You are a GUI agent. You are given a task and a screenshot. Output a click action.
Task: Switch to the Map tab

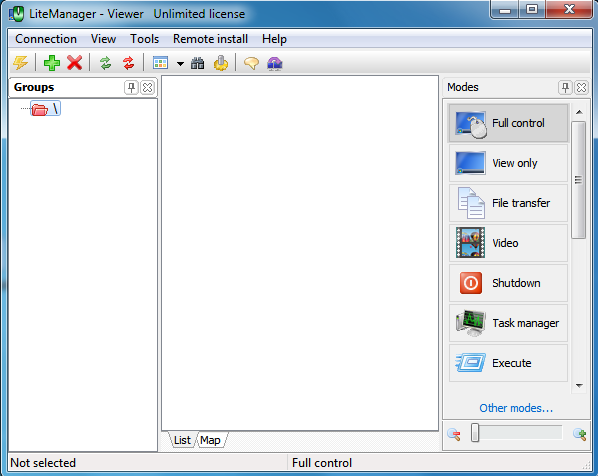[x=211, y=440]
